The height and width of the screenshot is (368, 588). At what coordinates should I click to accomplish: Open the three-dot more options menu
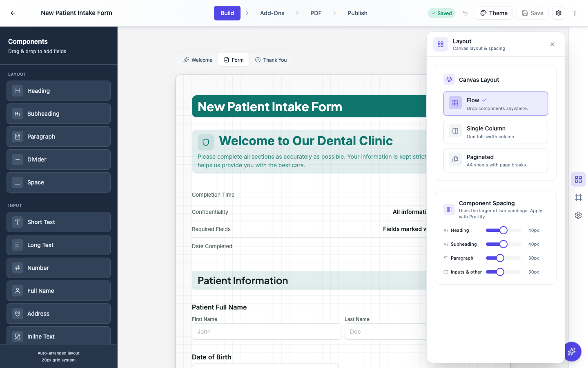[x=575, y=13]
